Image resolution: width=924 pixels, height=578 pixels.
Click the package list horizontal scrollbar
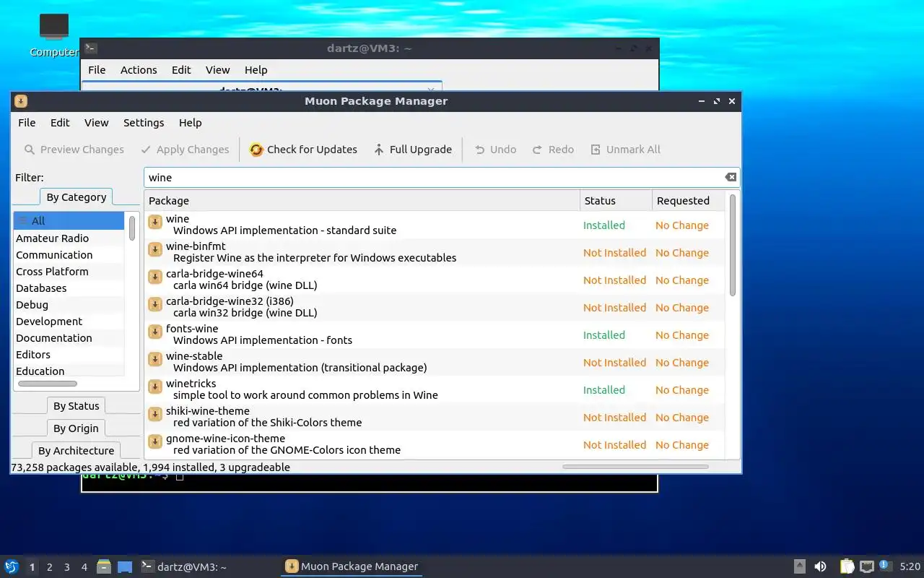click(x=635, y=467)
